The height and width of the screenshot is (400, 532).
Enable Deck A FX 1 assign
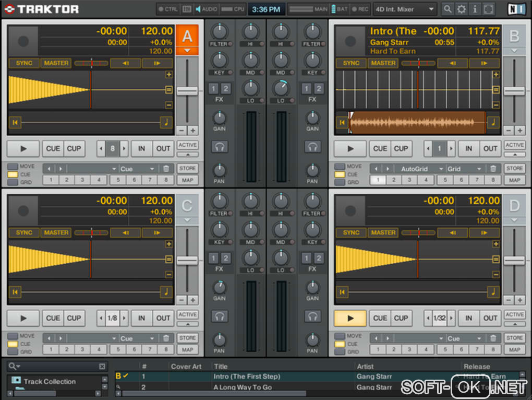213,89
